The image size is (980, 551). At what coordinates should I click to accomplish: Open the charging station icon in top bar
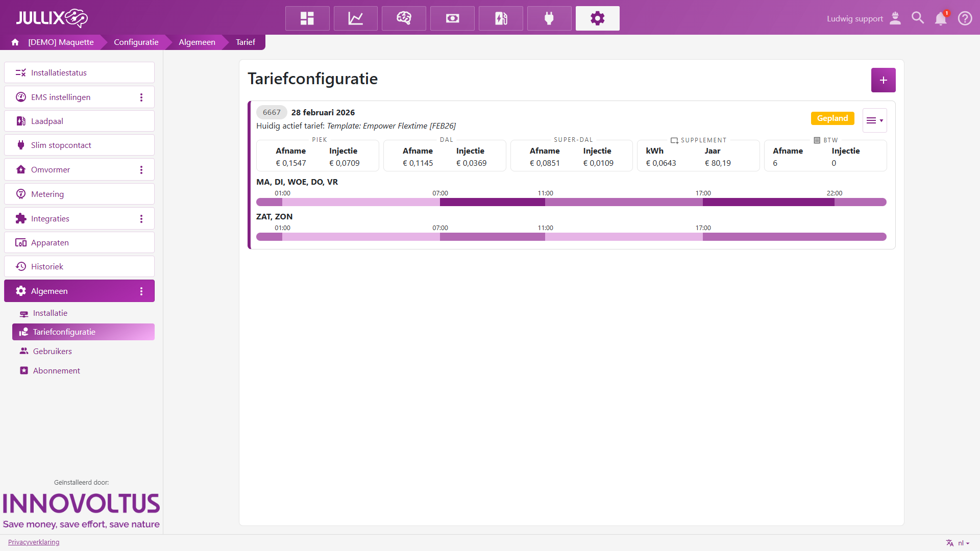[x=501, y=18]
